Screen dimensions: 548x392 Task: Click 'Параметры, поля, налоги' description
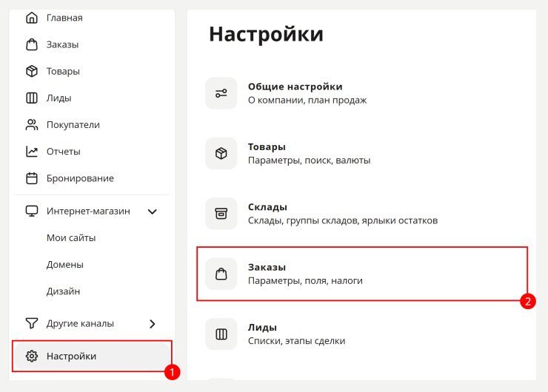pos(305,281)
